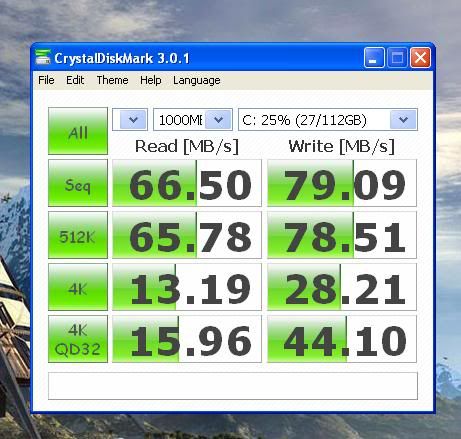
Task: Open the C: drive selection dropdown
Action: 403,119
